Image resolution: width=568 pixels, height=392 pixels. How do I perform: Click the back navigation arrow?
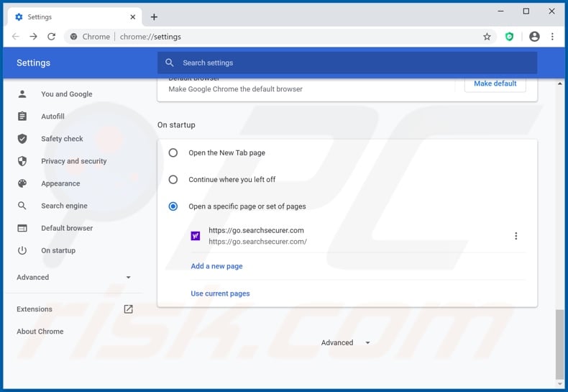[16, 37]
